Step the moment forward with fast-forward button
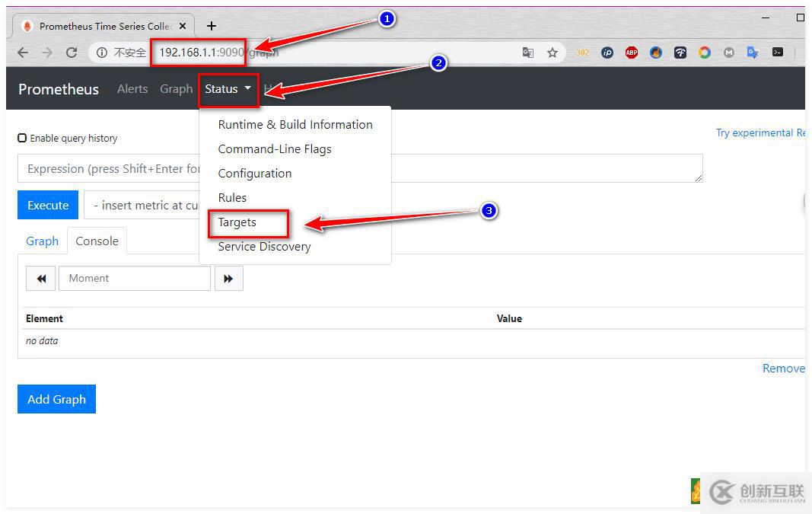The height and width of the screenshot is (514, 812). tap(229, 278)
